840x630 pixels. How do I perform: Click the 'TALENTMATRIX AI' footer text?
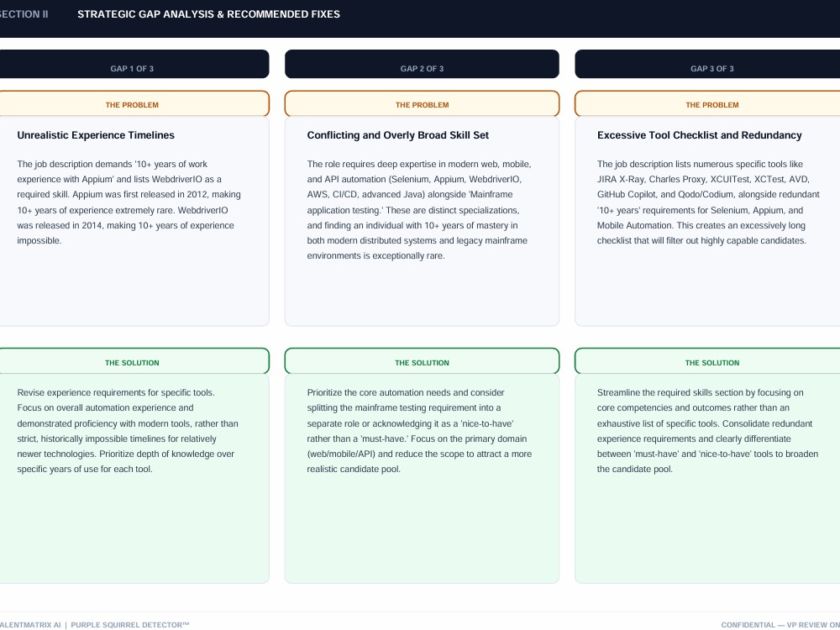click(x=30, y=625)
